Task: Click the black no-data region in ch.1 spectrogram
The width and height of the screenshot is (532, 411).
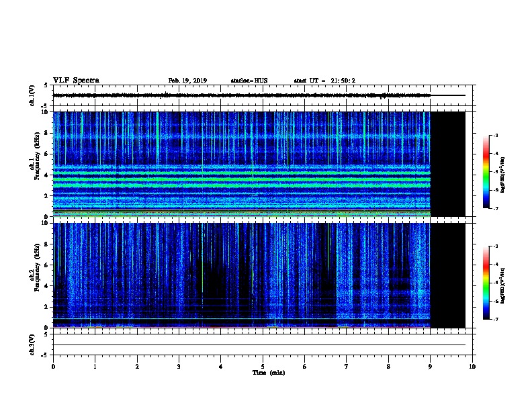Action: 448,164
